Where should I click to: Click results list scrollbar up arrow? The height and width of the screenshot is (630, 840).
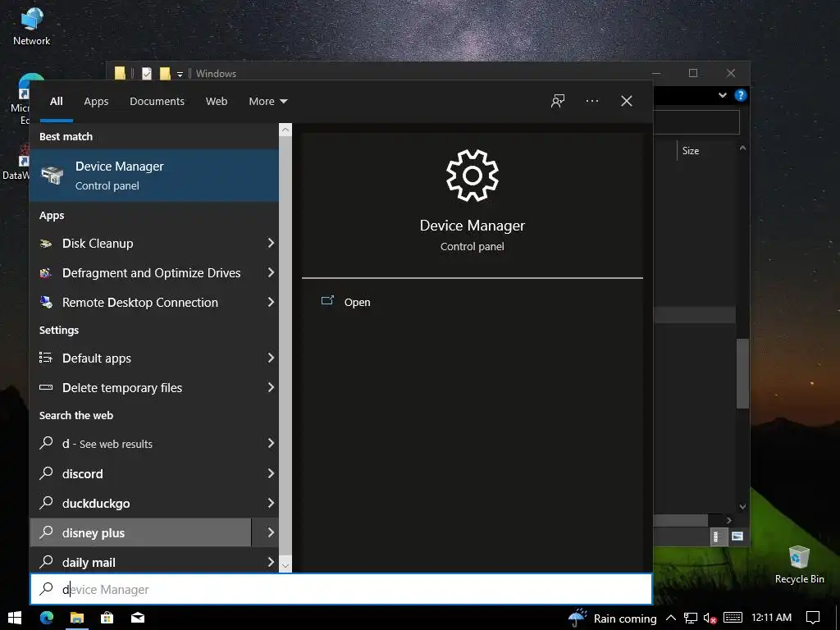pyautogui.click(x=285, y=130)
